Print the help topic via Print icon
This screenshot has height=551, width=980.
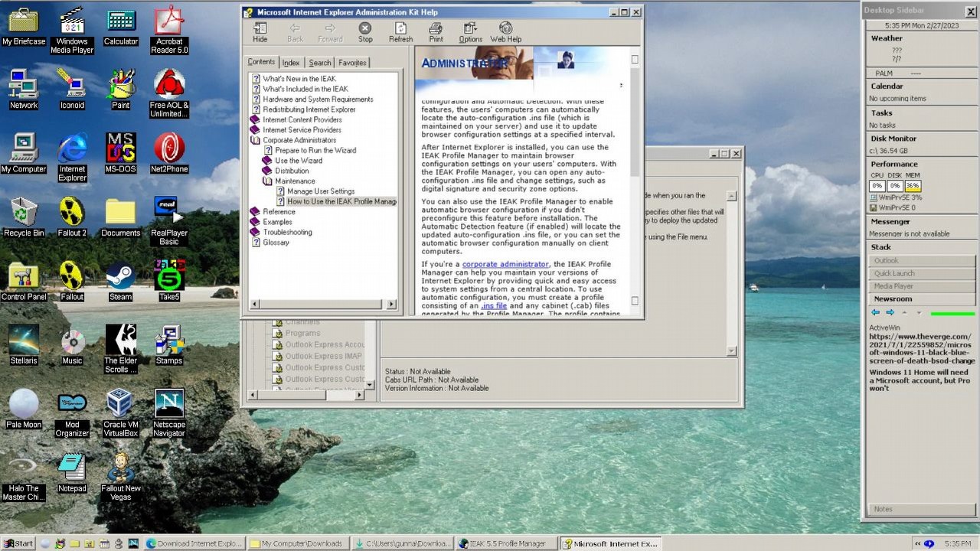coord(436,31)
